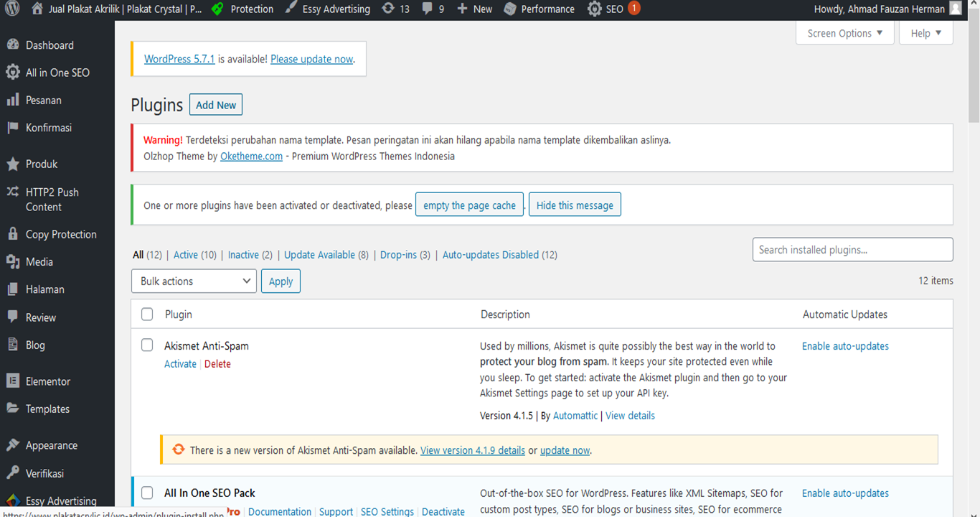Click the Akismet update refresh icon
The width and height of the screenshot is (980, 517).
coord(179,450)
